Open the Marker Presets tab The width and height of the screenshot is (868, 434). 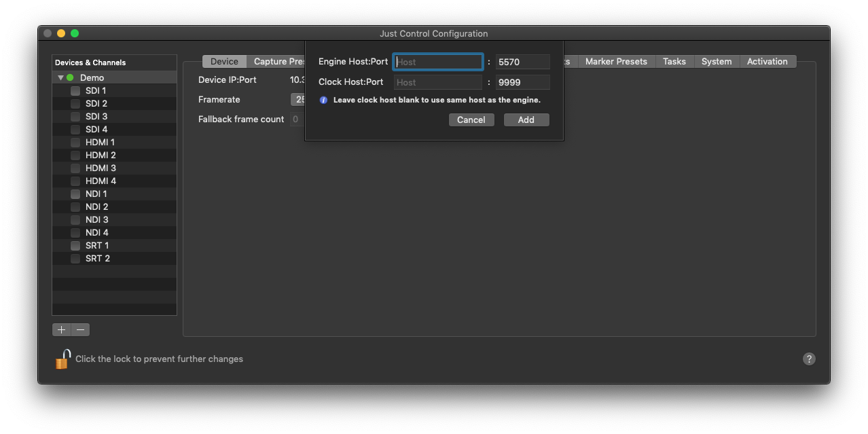[616, 61]
